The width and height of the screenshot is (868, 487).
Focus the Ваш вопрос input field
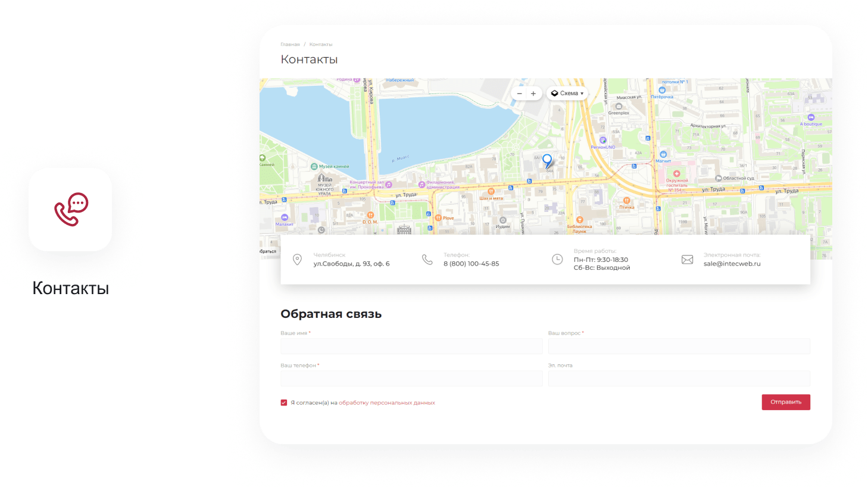[679, 346]
